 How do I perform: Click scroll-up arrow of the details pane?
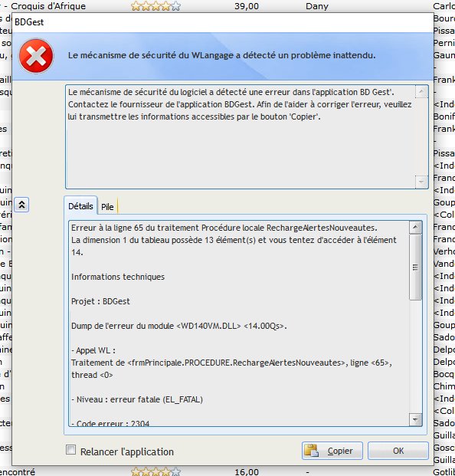(415, 228)
